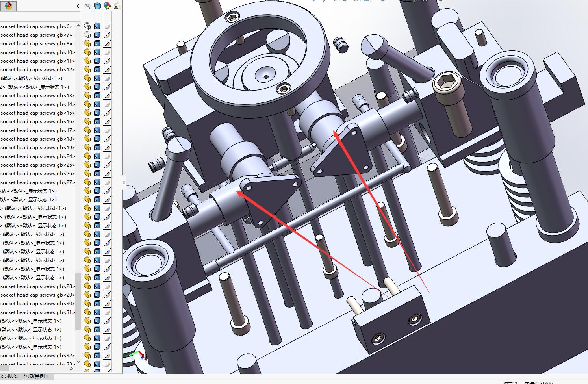The height and width of the screenshot is (384, 588).
Task: Change display mode for screws gb<8>
Action: pyautogui.click(x=97, y=44)
